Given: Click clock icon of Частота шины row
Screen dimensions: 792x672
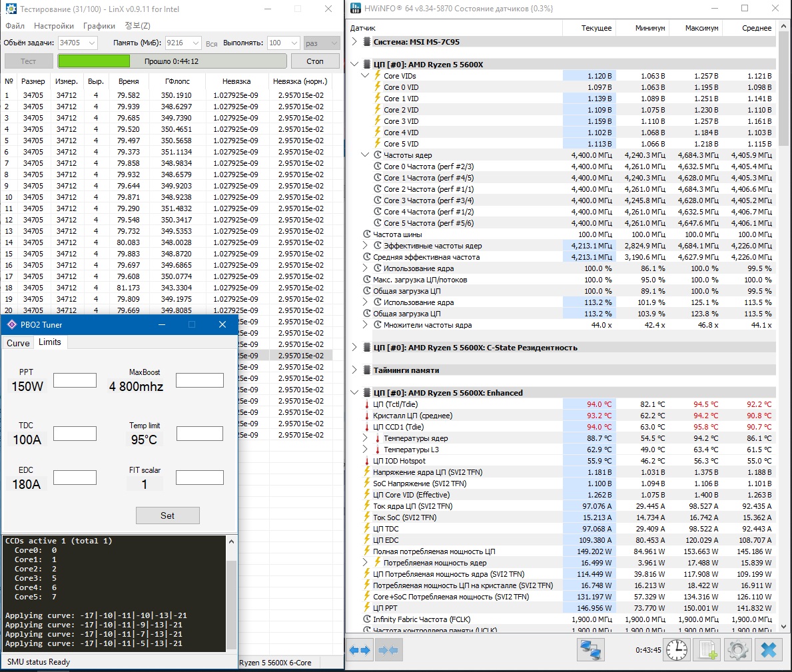Looking at the screenshot, I should point(367,234).
